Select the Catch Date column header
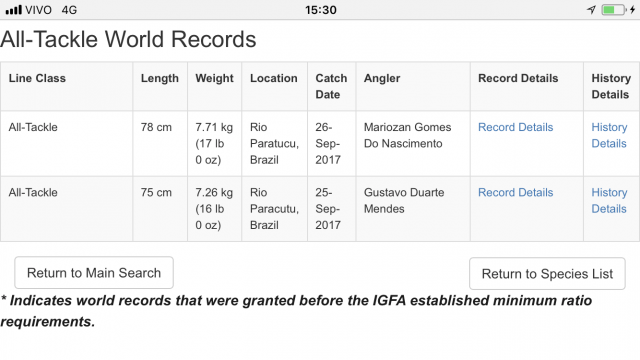 (332, 87)
